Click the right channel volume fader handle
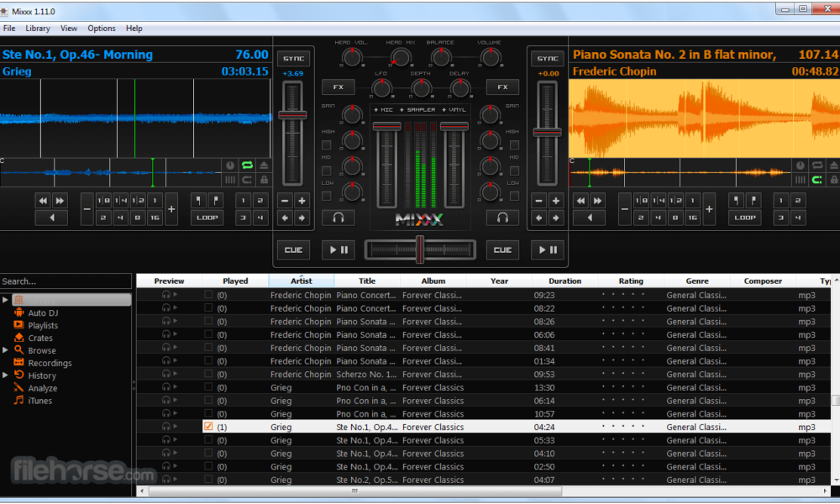The image size is (840, 504). (454, 126)
